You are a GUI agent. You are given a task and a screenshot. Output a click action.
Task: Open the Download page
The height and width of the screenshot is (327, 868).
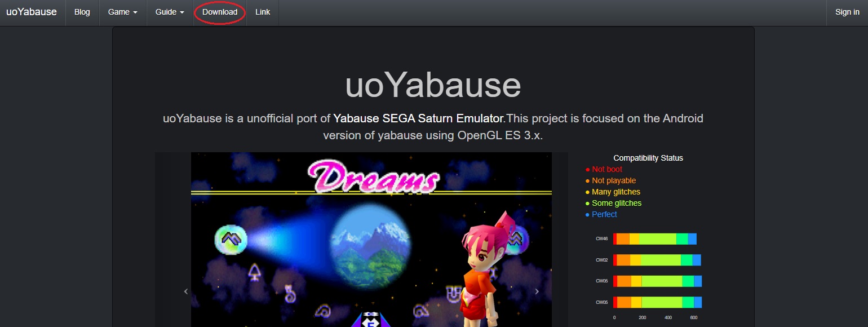[220, 12]
